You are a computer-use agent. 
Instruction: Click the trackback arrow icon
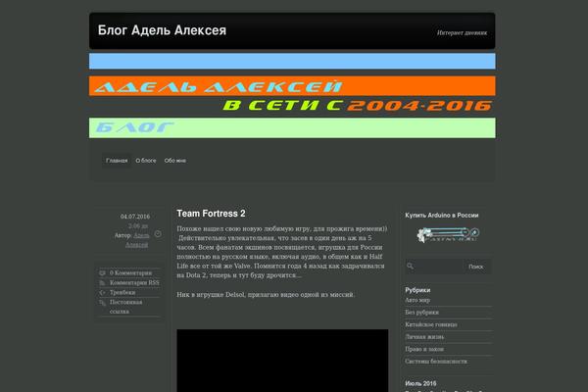pos(102,293)
